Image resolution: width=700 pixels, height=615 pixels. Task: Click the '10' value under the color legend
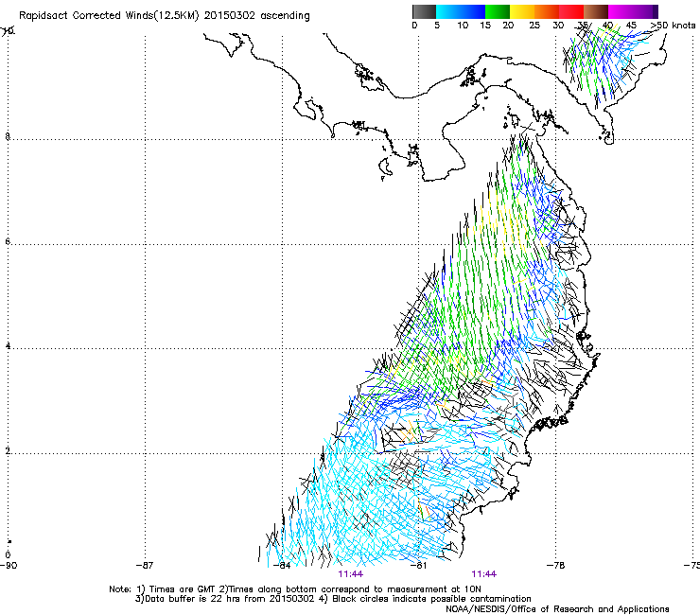(463, 26)
